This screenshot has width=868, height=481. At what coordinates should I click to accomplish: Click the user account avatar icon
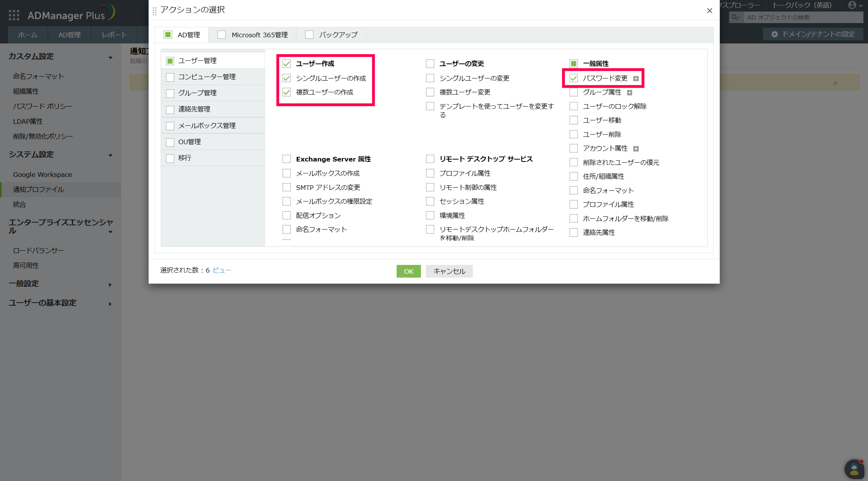coord(852,5)
